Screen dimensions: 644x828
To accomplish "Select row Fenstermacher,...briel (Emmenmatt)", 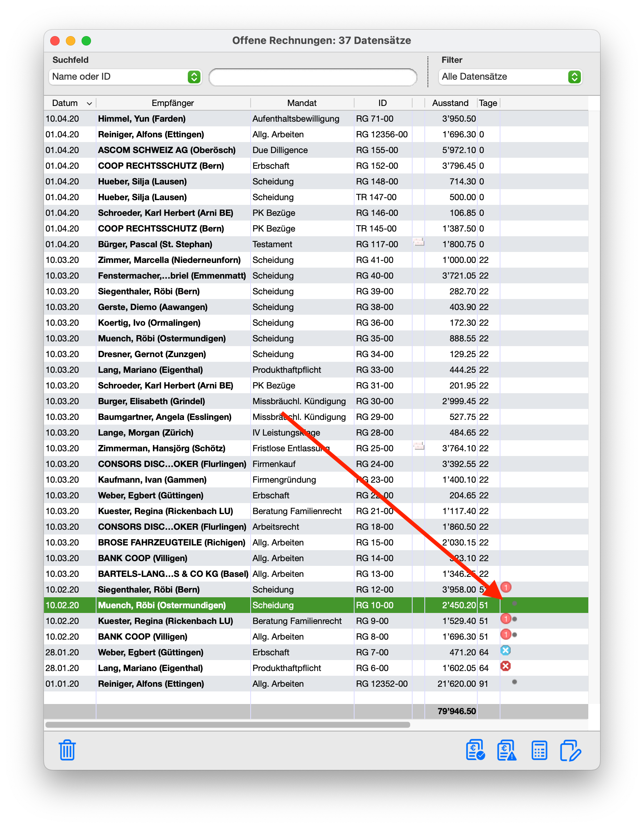I will pyautogui.click(x=316, y=275).
